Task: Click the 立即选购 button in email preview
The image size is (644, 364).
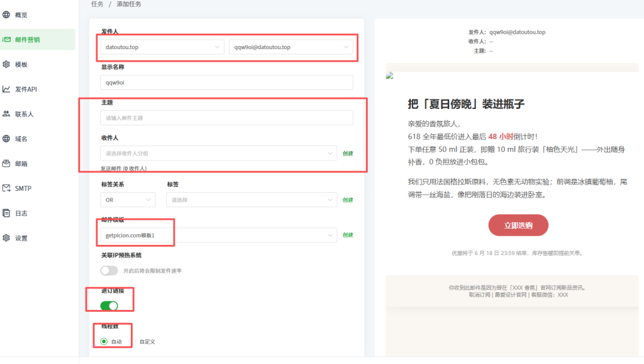Action: point(517,225)
